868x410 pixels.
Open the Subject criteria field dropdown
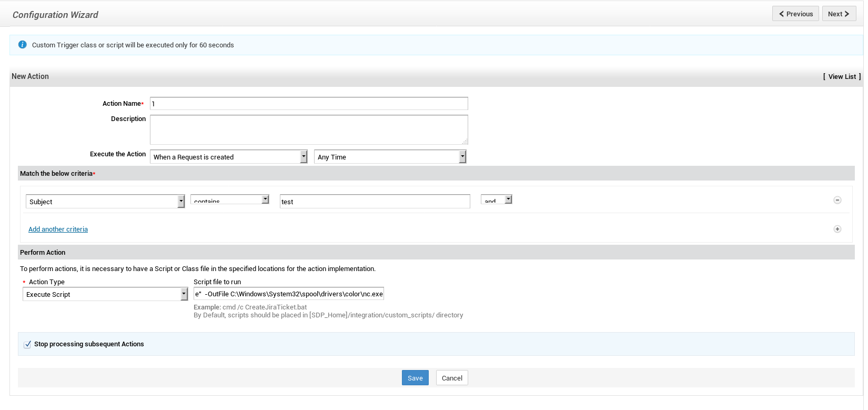point(105,202)
